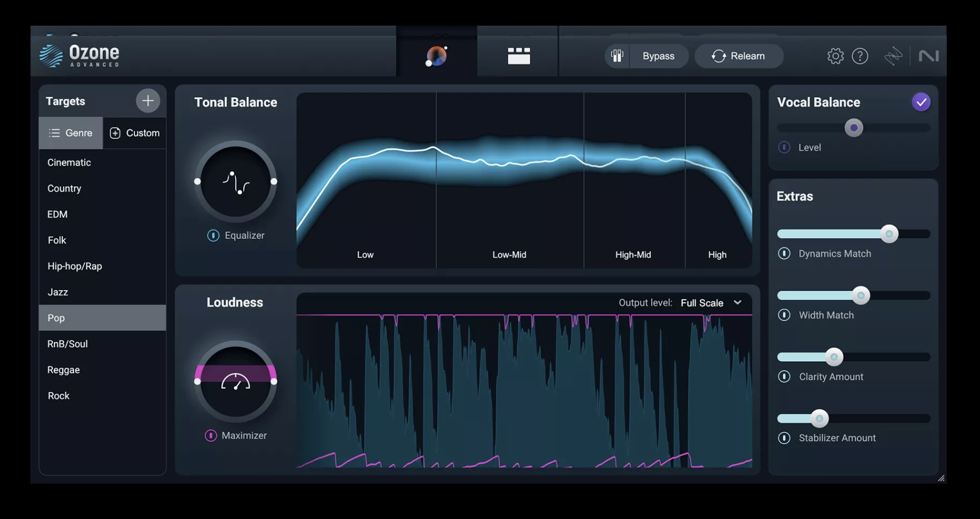
Task: Switch to the Custom targets tab
Action: point(134,133)
